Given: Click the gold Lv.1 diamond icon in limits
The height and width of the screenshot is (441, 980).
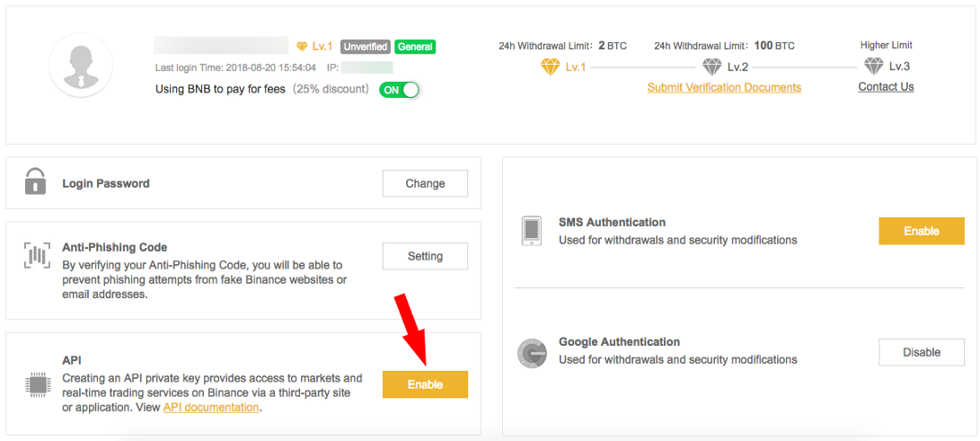Looking at the screenshot, I should [x=550, y=66].
